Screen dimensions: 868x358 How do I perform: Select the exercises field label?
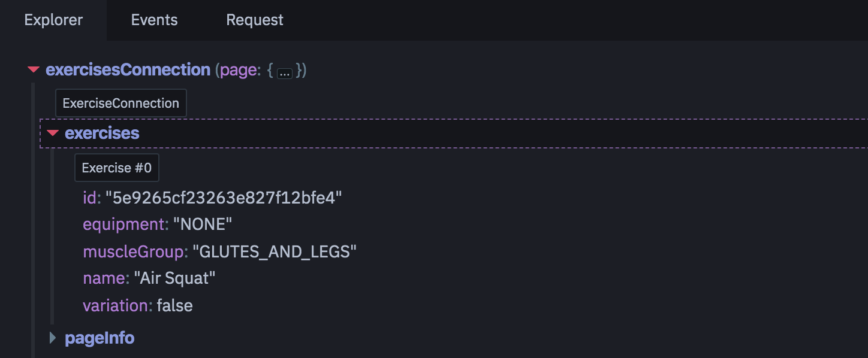pos(102,133)
